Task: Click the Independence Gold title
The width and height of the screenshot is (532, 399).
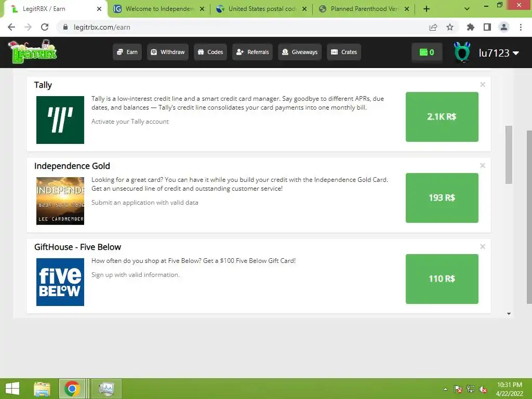Action: (72, 166)
